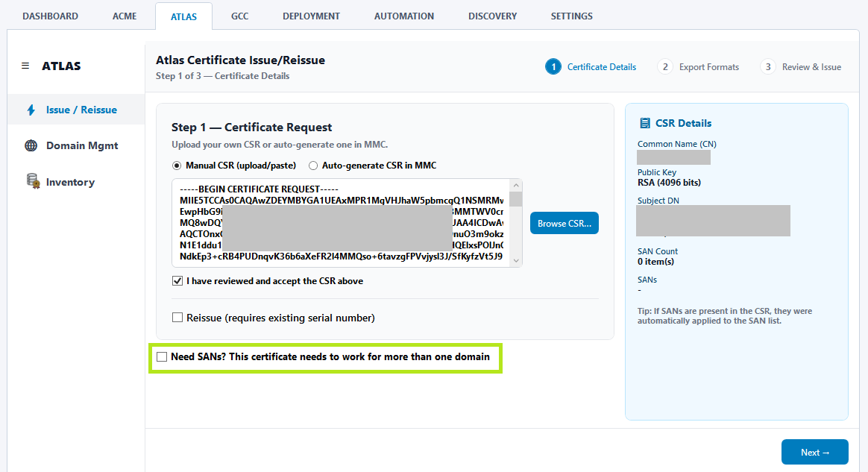This screenshot has height=472, width=868.
Task: Click the CSR text box scrollbar thumb
Action: click(x=516, y=199)
